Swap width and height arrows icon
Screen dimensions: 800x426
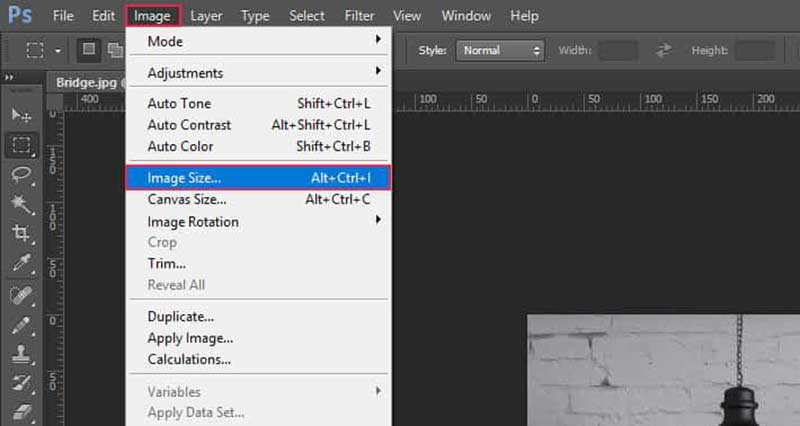point(663,50)
